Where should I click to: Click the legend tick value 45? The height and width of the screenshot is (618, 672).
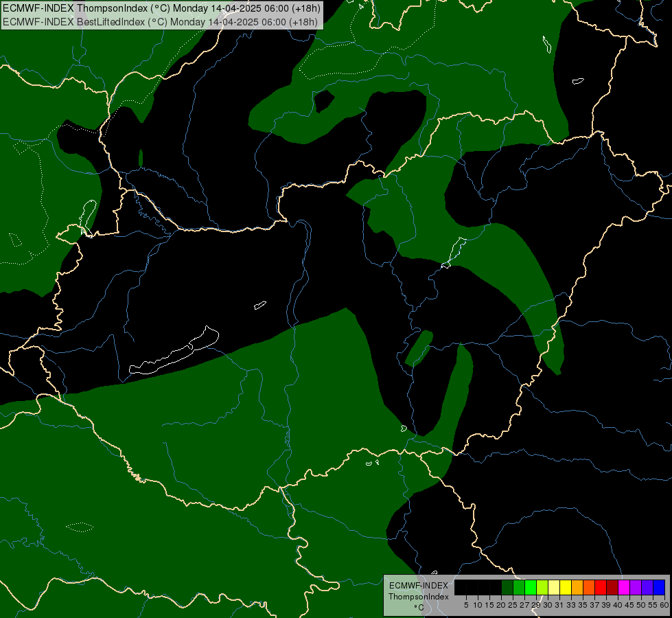coord(629,605)
